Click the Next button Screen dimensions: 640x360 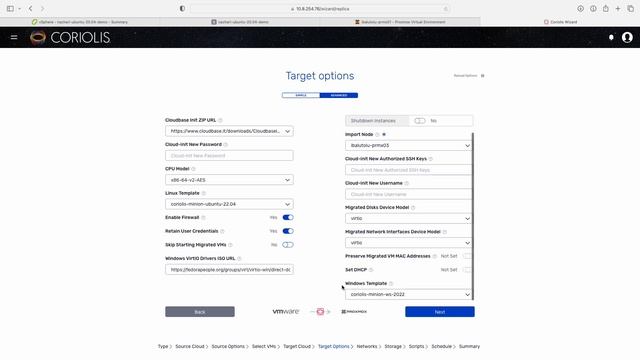[440, 312]
